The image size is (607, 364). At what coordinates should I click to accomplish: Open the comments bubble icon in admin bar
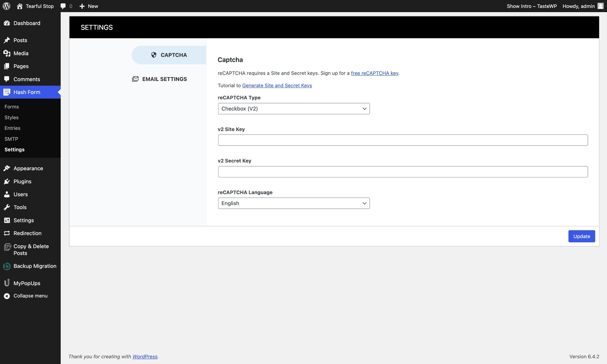[x=63, y=6]
